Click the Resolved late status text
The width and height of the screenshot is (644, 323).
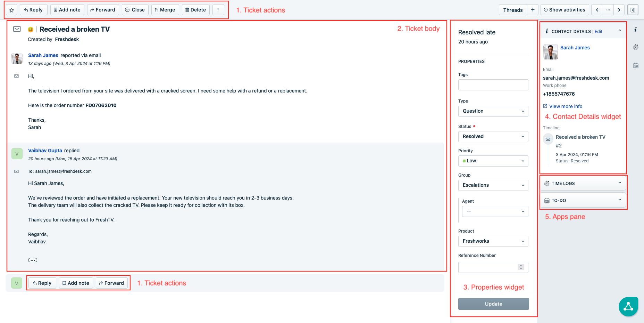[x=477, y=32]
